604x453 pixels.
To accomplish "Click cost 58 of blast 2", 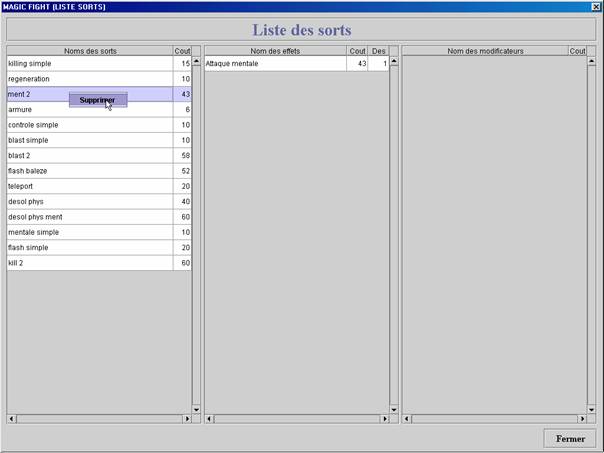I will (182, 156).
